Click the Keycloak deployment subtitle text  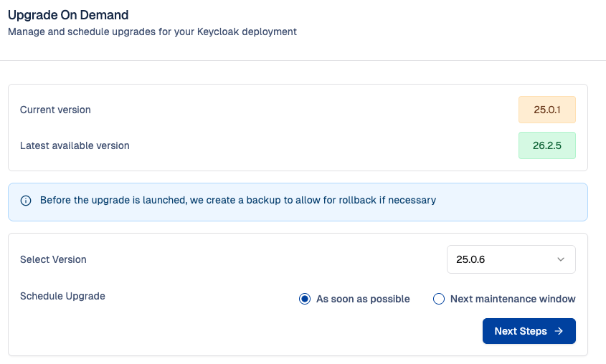(152, 32)
